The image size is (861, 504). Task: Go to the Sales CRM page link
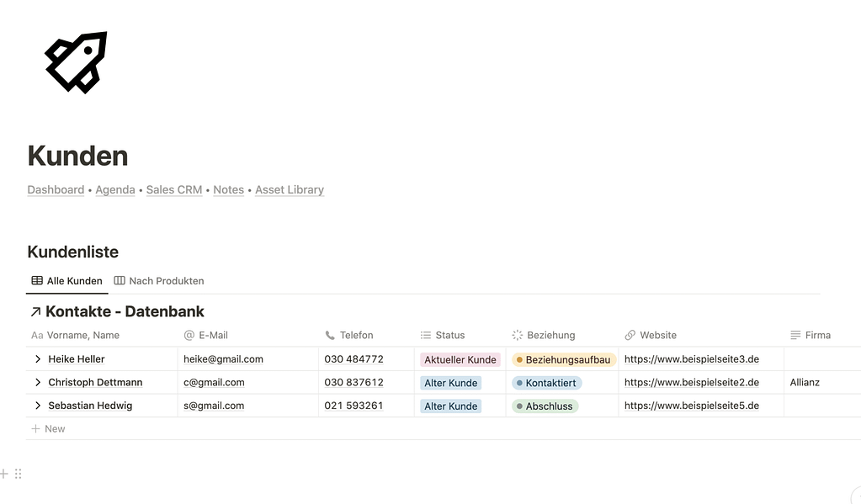(x=173, y=190)
